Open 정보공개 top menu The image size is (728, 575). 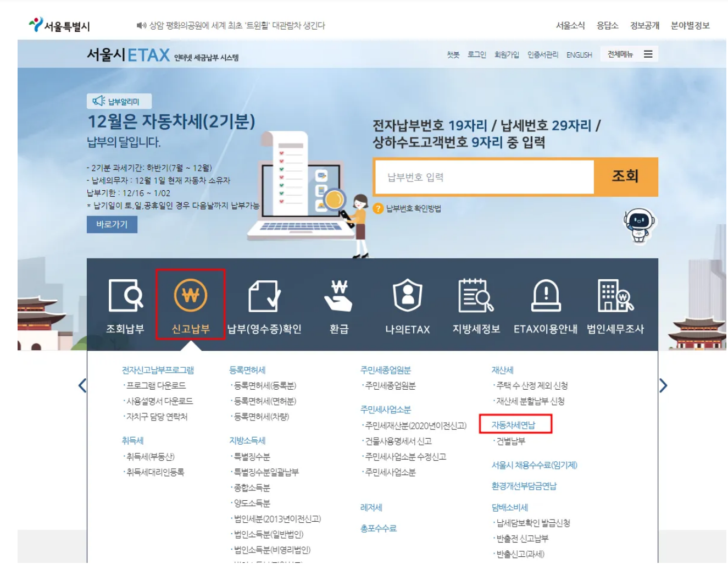[644, 25]
